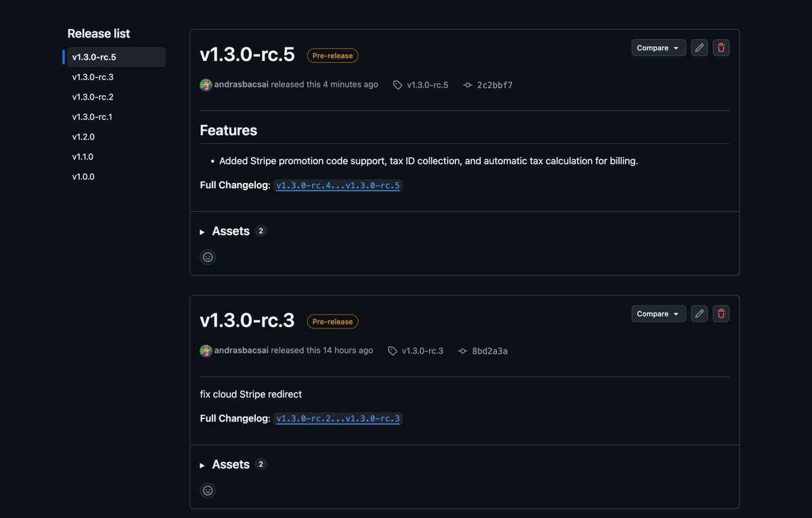
Task: Click commit icon beside 8bd2a3a
Action: pyautogui.click(x=463, y=351)
